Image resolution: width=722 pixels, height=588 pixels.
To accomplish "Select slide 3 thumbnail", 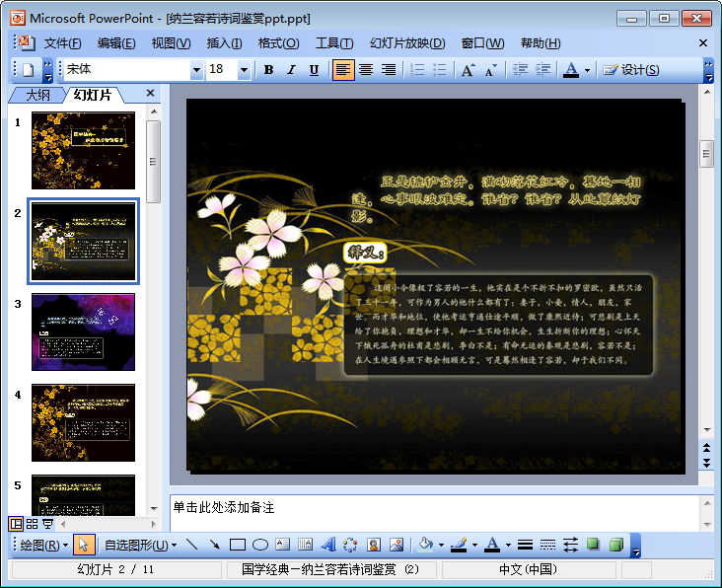I will click(x=83, y=332).
